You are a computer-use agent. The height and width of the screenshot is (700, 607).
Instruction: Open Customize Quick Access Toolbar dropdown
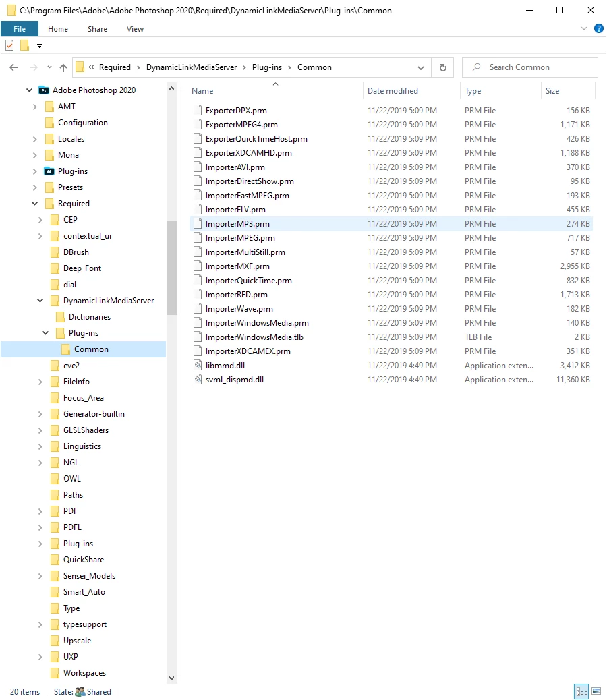coord(39,46)
